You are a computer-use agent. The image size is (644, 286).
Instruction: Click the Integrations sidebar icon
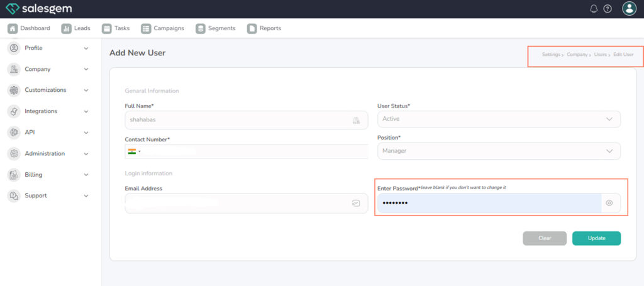pos(14,111)
